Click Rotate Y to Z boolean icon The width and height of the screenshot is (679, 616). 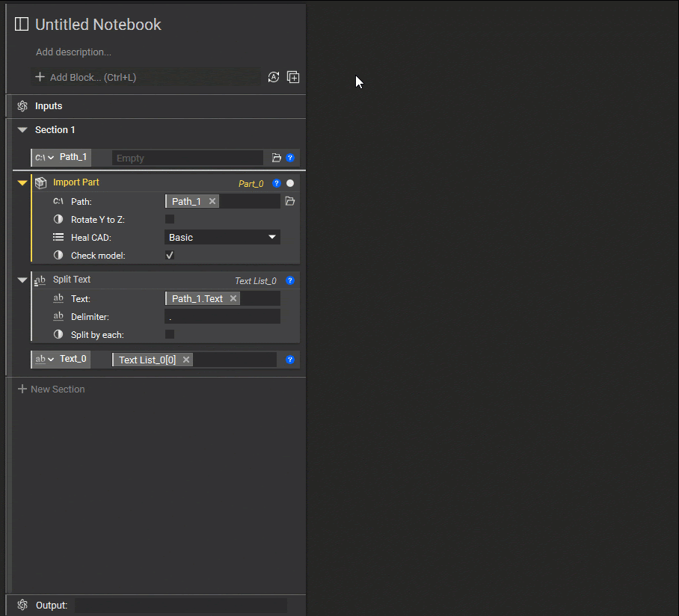(58, 219)
